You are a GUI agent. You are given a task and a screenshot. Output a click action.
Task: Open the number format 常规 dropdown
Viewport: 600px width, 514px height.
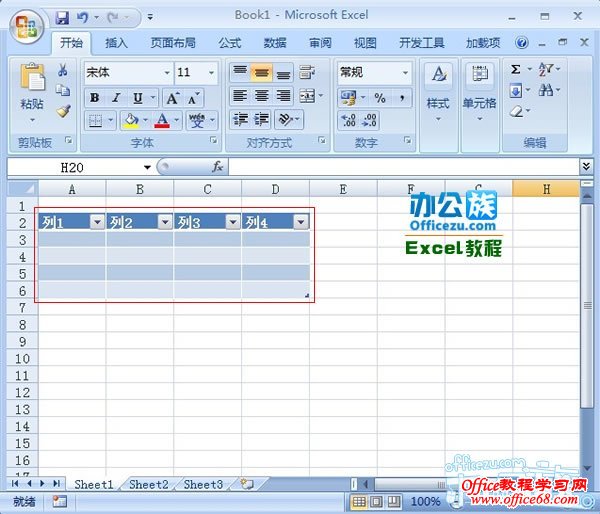click(x=405, y=73)
